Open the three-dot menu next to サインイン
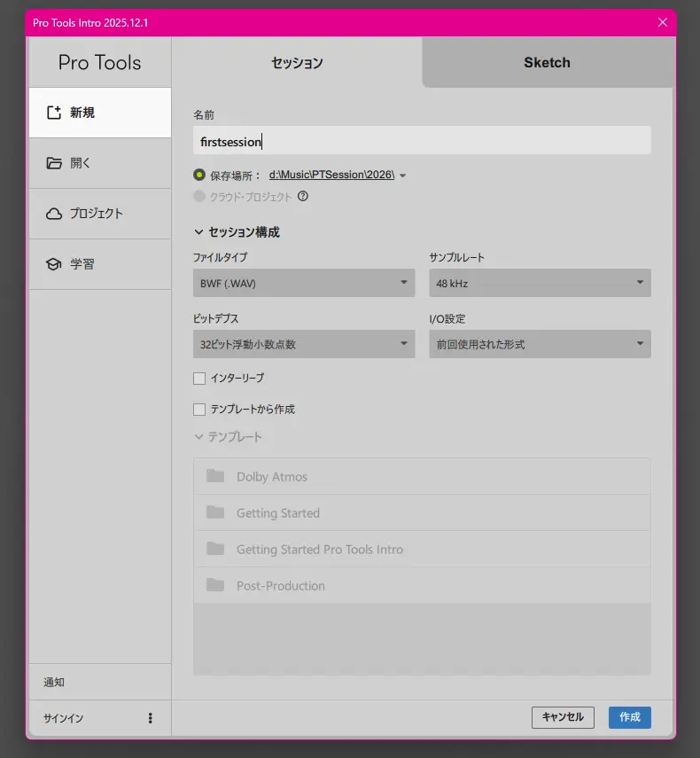 [150, 718]
